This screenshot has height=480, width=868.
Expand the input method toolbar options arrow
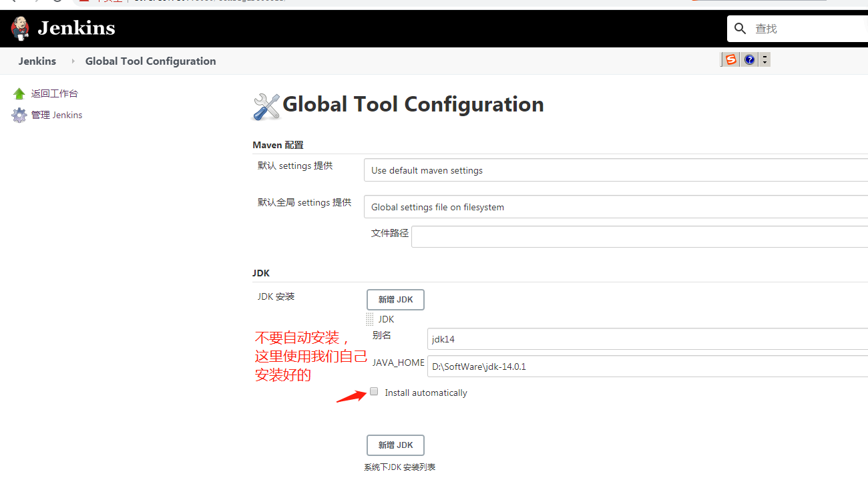coord(765,60)
